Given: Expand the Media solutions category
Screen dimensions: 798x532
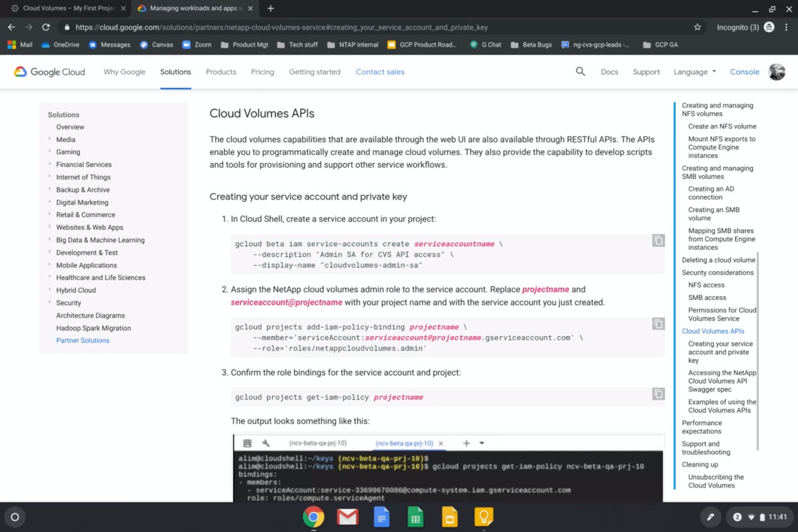Looking at the screenshot, I should click(50, 140).
